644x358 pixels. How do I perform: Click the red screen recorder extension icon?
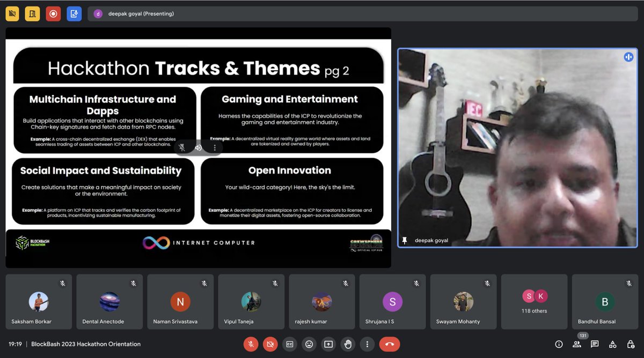click(x=53, y=13)
